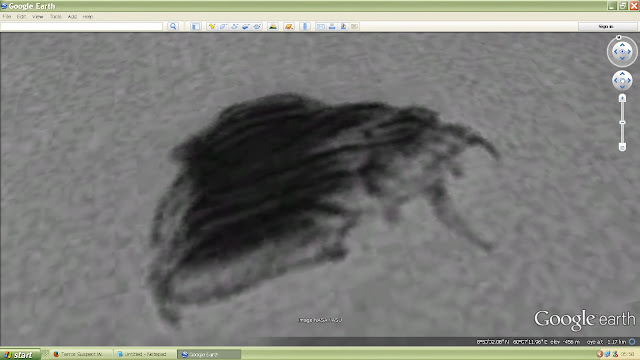Click the magnifier search button
Screen dimensions: 640x360
(x=173, y=27)
